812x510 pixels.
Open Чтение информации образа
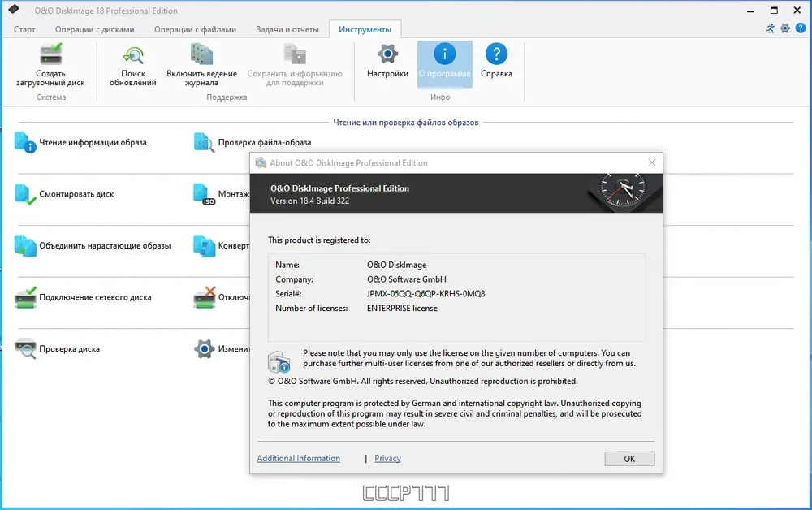[80, 142]
